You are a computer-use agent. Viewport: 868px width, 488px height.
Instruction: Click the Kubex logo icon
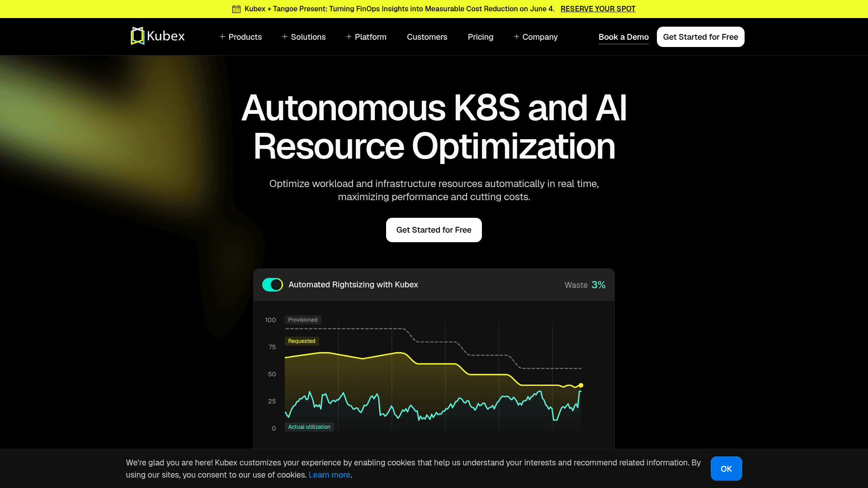pos(137,36)
